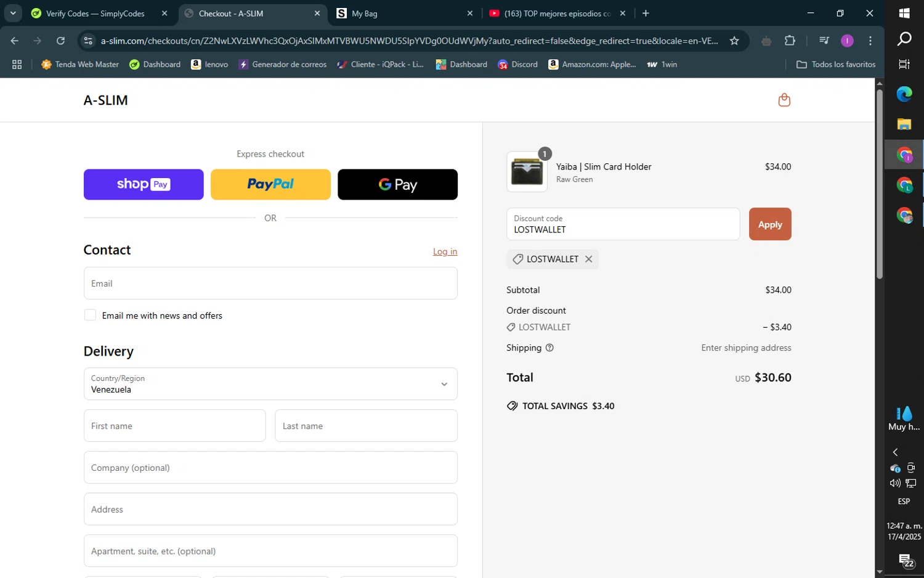Image resolution: width=924 pixels, height=578 pixels.
Task: Focus the First name field
Action: 174,426
